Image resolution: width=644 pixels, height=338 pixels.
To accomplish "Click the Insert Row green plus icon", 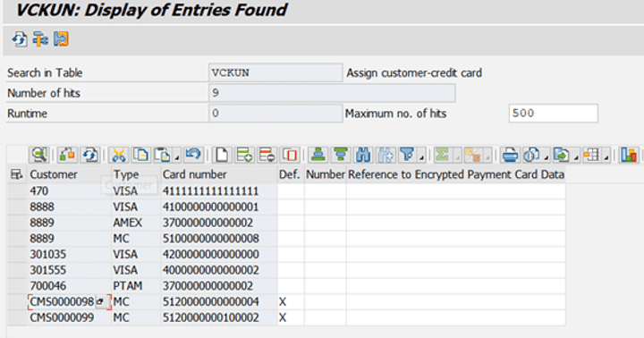I will point(244,155).
